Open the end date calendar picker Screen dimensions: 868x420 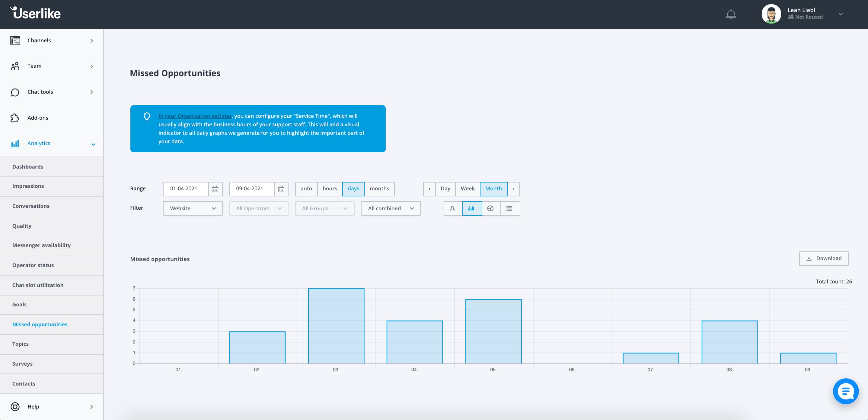[x=281, y=189]
